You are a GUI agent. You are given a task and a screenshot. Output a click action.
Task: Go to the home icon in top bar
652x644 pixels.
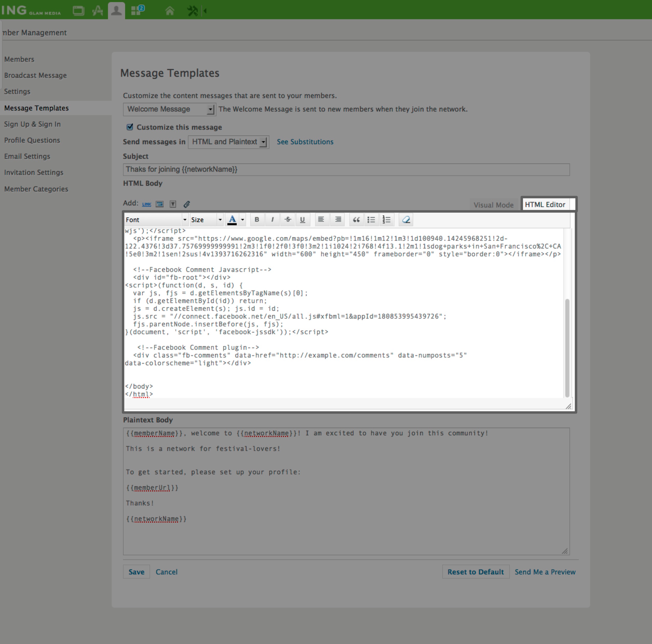[170, 11]
